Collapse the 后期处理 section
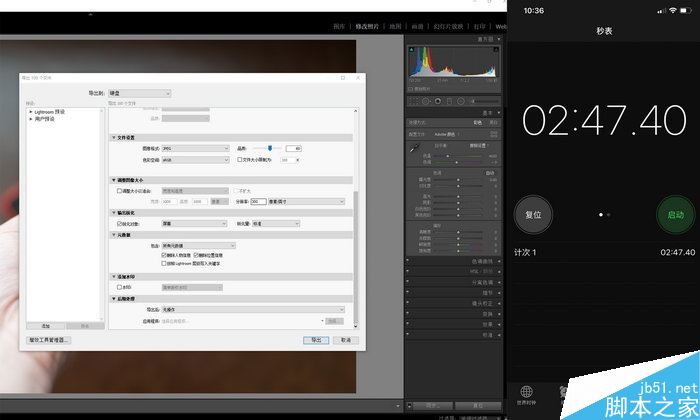 pos(114,299)
